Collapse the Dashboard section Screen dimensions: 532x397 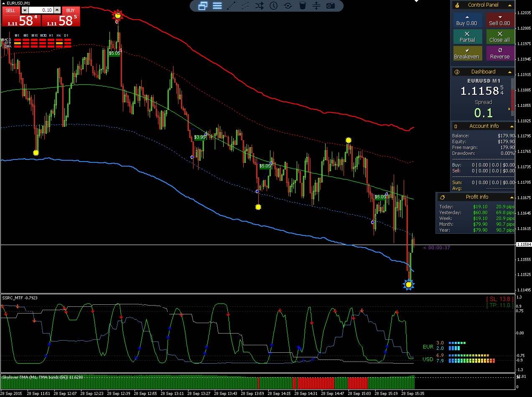[x=509, y=72]
